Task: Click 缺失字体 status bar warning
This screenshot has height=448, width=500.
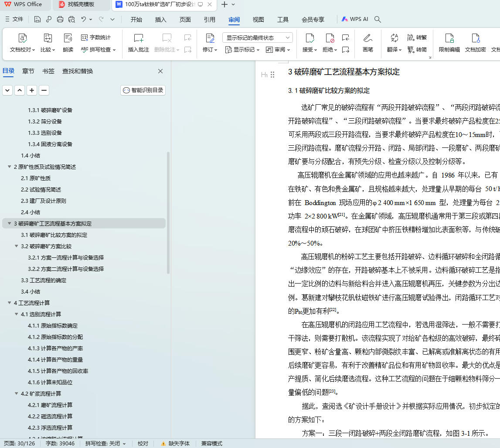Action: click(175, 444)
